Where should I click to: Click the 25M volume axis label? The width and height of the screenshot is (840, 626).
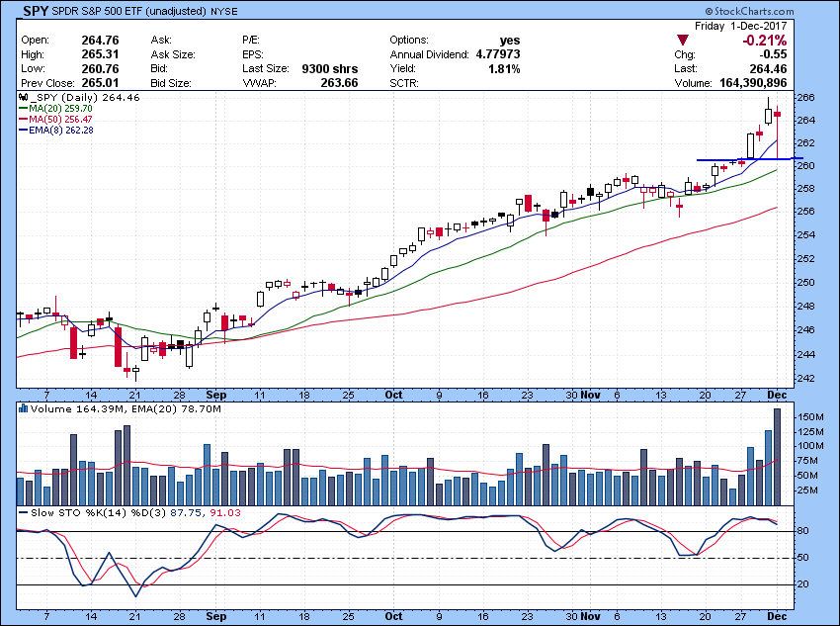(x=808, y=491)
